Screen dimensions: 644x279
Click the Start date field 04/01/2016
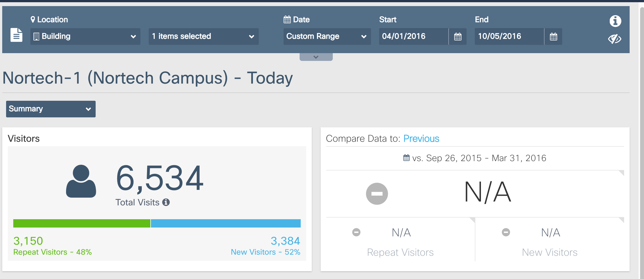tap(414, 37)
